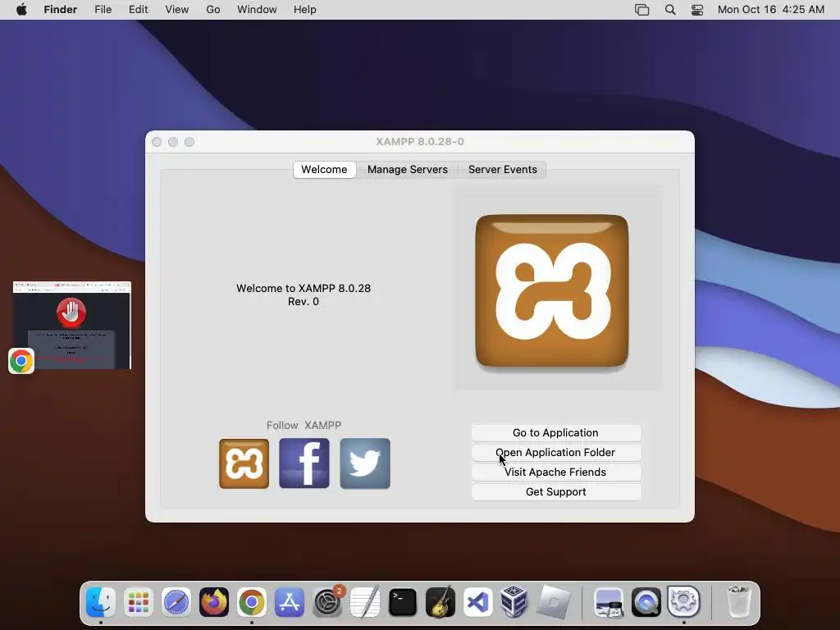Open Launchpad from the dock
Image resolution: width=840 pixels, height=630 pixels.
(138, 601)
